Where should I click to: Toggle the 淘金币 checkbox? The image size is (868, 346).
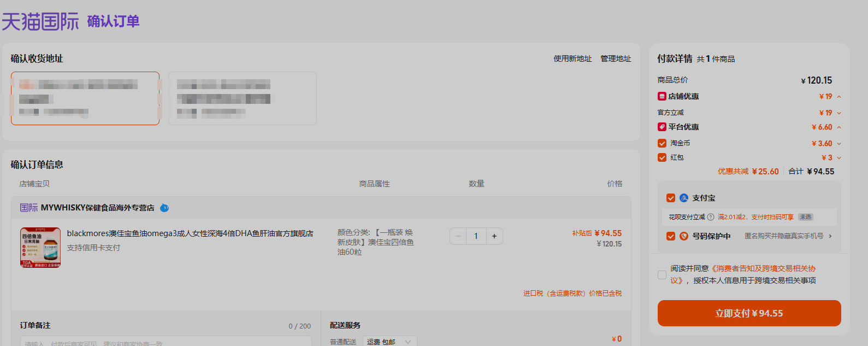(x=662, y=143)
